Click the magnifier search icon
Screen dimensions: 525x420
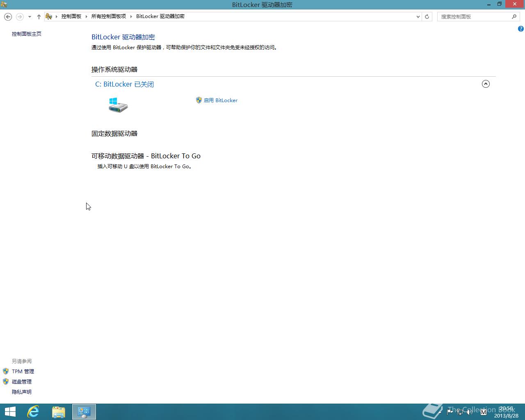[x=514, y=17]
